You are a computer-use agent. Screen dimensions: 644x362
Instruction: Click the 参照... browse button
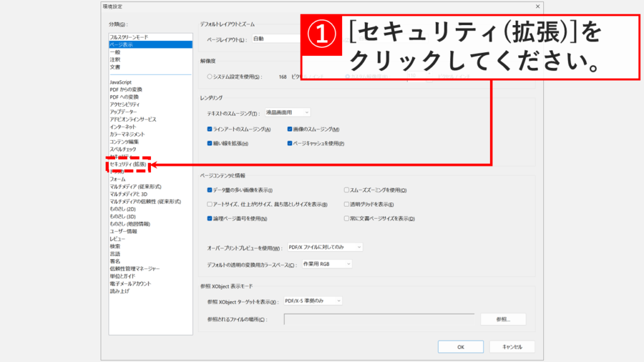pos(503,319)
